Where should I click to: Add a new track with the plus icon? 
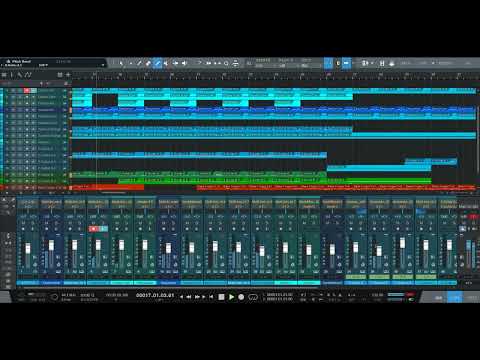68,75
